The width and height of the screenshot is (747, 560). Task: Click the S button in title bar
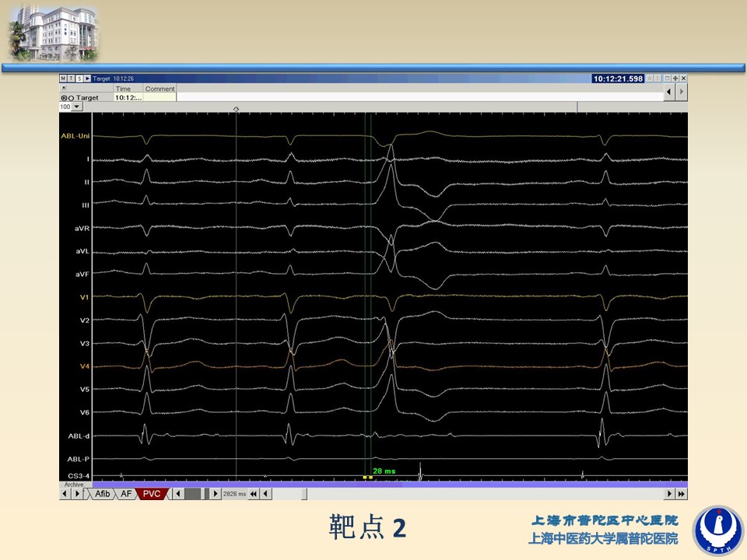[x=79, y=79]
